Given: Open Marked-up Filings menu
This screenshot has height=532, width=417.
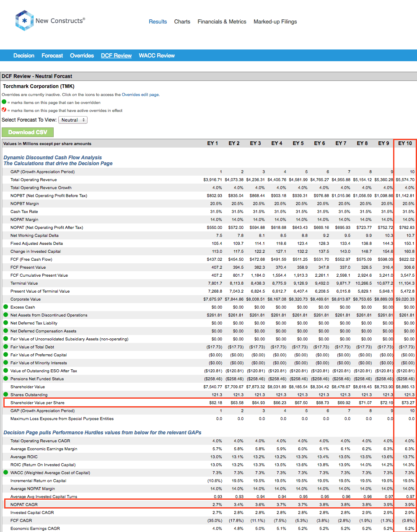Looking at the screenshot, I should coord(275,22).
